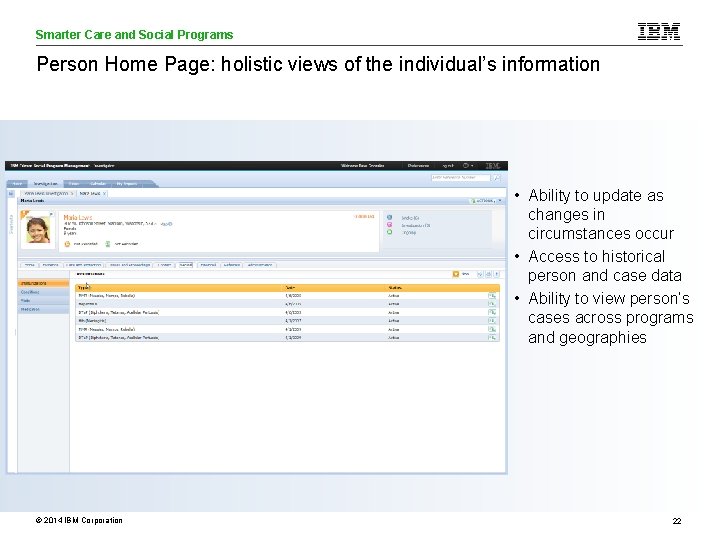Open row action icon for Hib (Meningitis) row
Screen dimensions: 720x540
(492, 321)
